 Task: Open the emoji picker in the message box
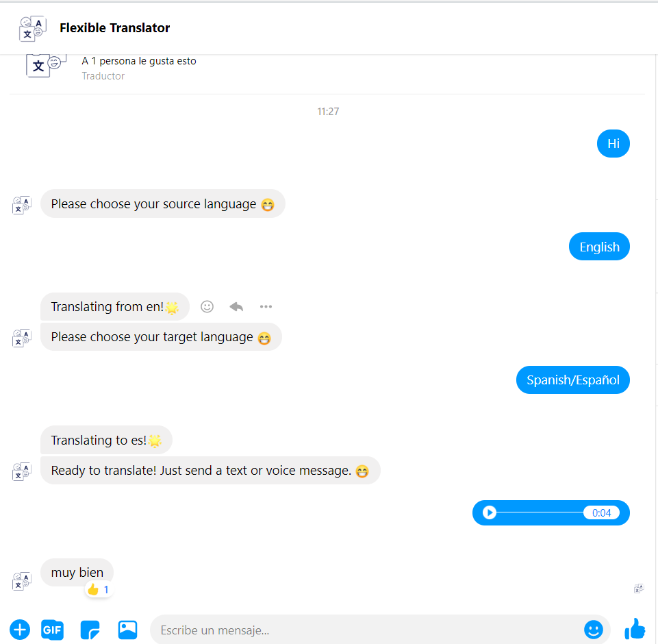[x=594, y=630]
